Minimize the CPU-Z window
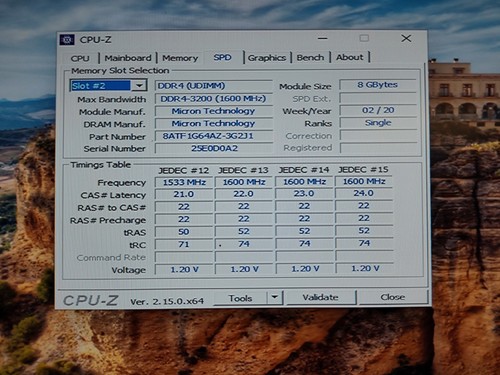The width and height of the screenshot is (500, 375). 322,39
